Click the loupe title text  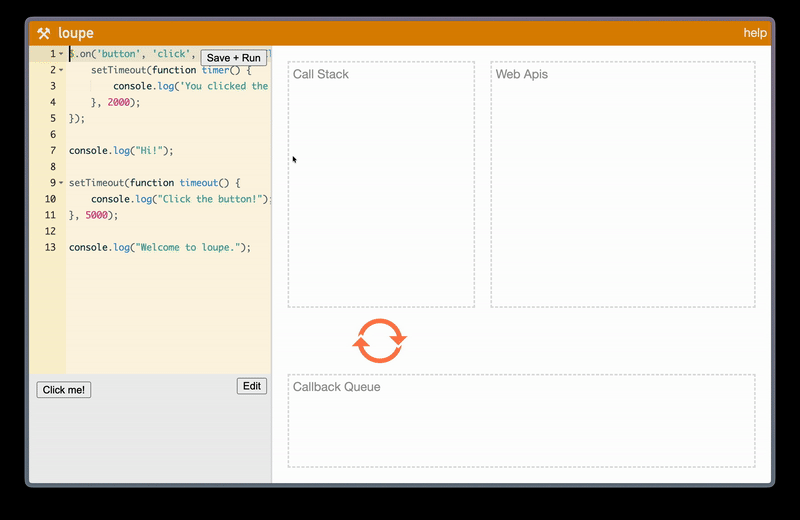click(76, 33)
